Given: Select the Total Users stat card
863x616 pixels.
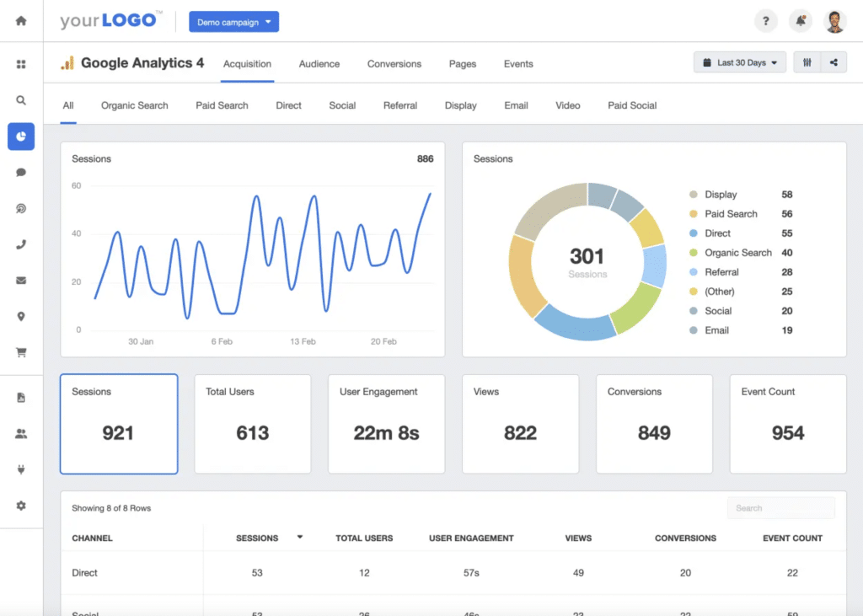Looking at the screenshot, I should tap(252, 423).
